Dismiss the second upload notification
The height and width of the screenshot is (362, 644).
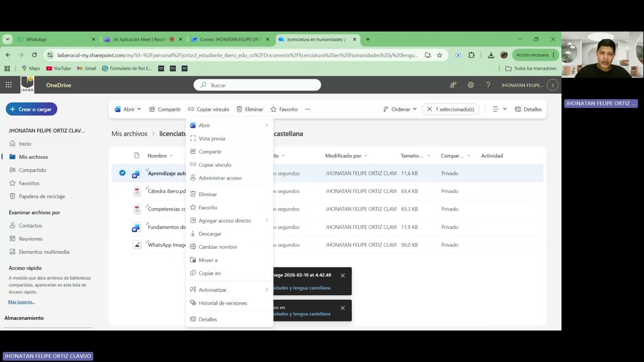tap(343, 308)
